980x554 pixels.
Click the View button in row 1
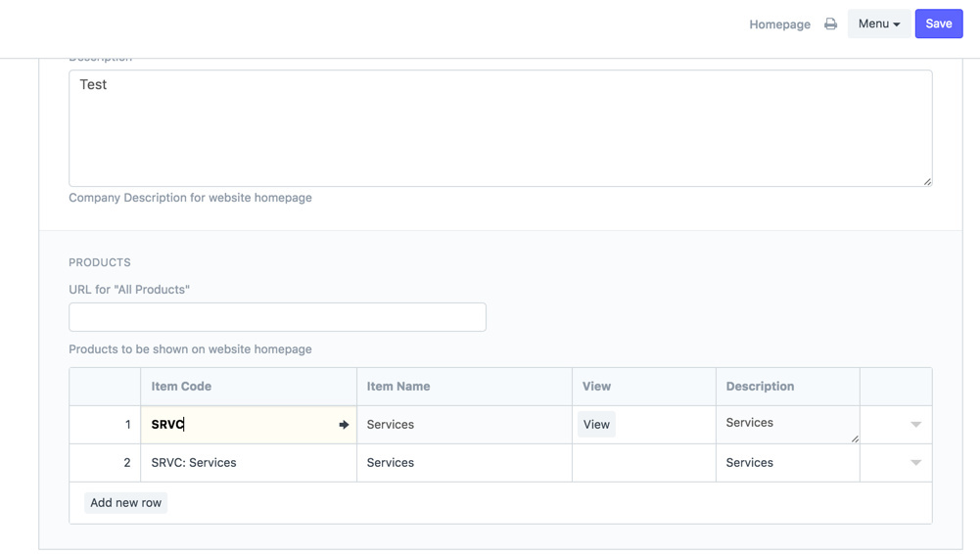point(596,425)
